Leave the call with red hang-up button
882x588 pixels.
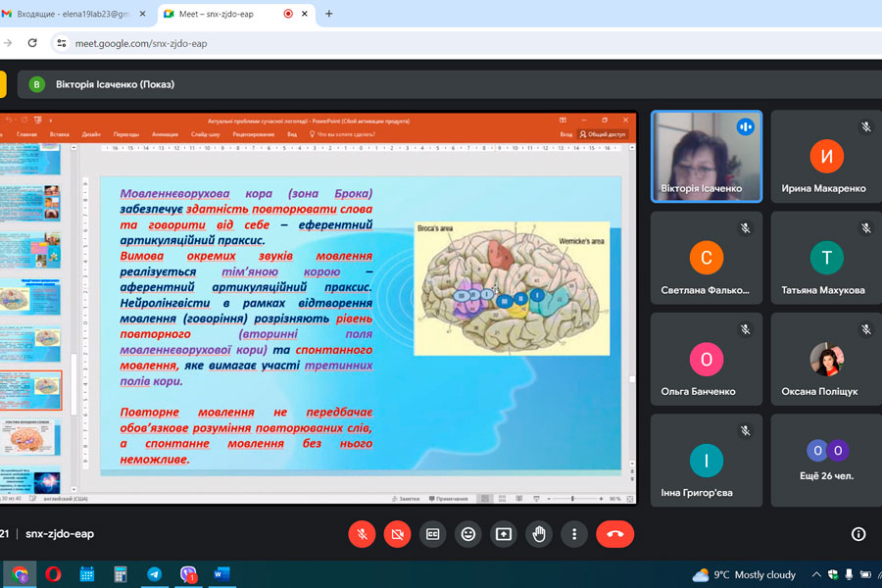pos(614,534)
